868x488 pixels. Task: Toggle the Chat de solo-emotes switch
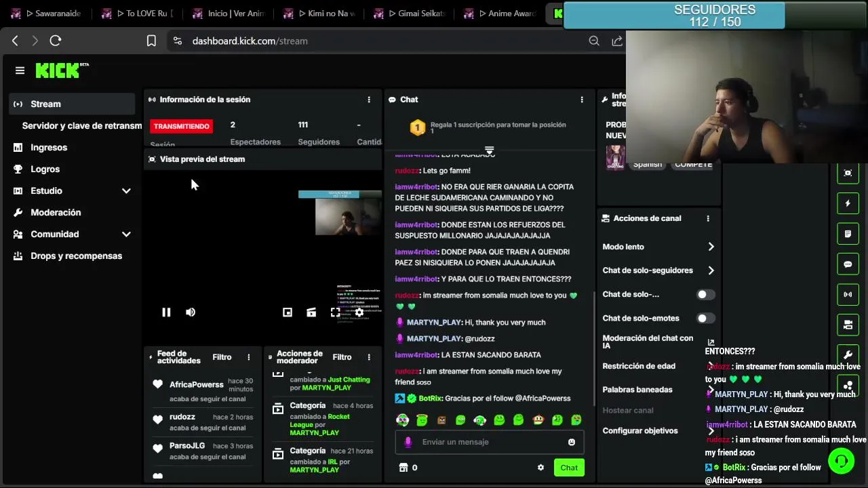coord(705,318)
